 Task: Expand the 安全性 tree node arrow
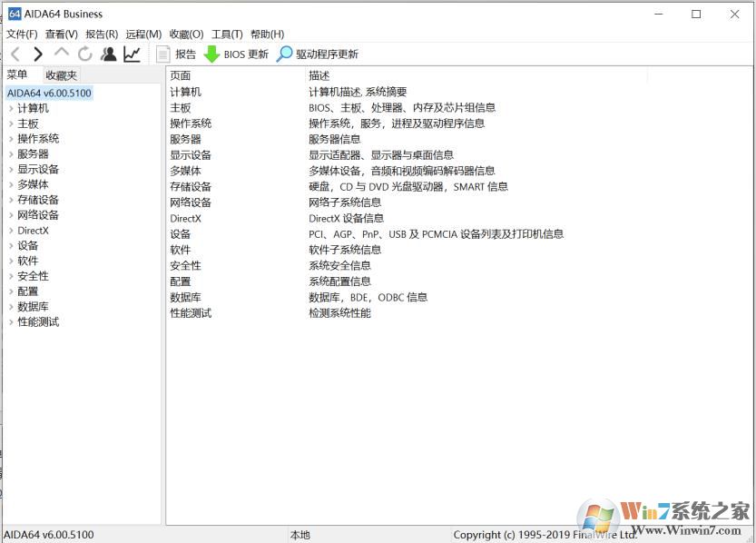(x=11, y=276)
